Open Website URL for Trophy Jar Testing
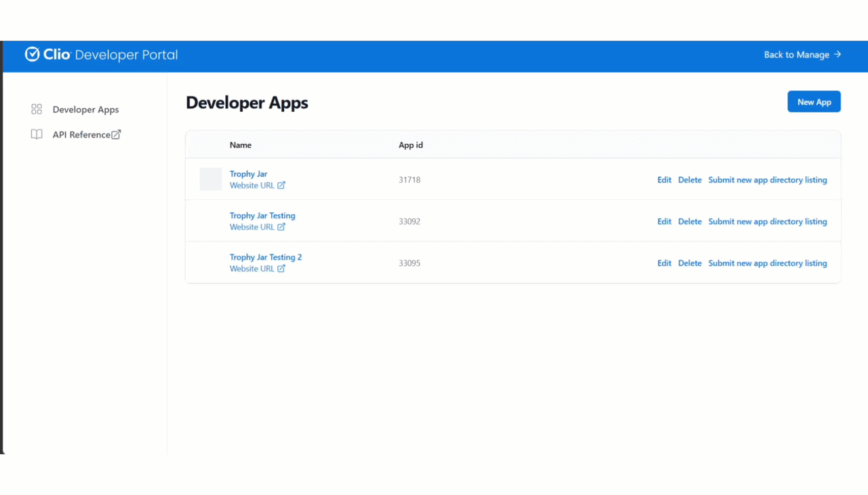868x495 pixels. click(x=252, y=227)
